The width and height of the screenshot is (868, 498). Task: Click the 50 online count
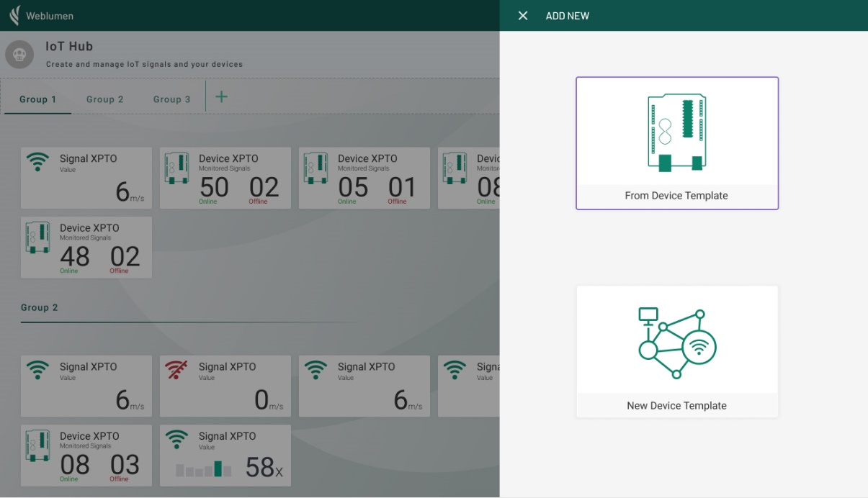214,188
